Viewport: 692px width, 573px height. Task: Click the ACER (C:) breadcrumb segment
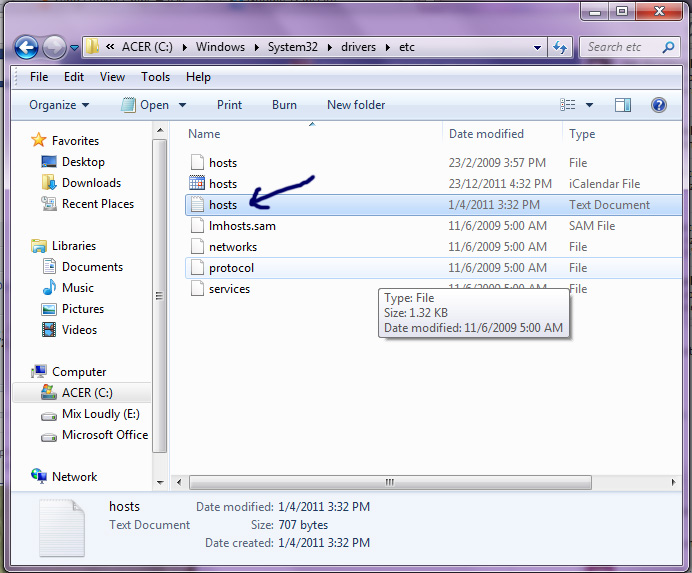click(147, 47)
